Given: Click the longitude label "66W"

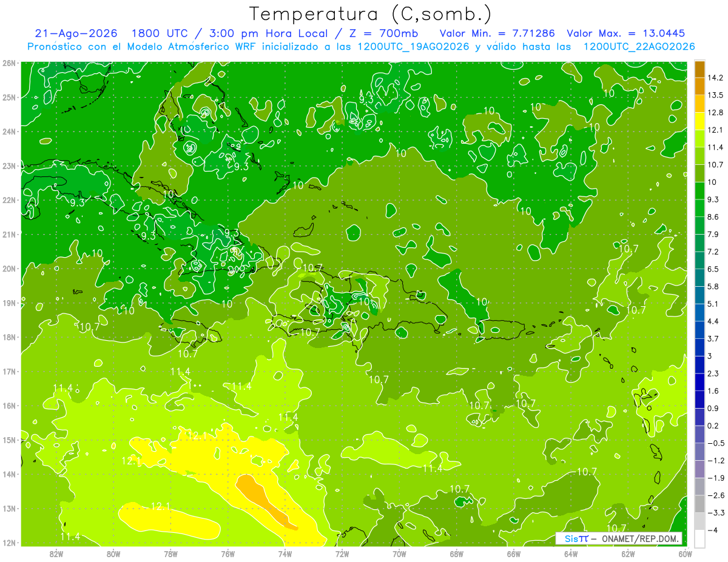Looking at the screenshot, I should (513, 554).
